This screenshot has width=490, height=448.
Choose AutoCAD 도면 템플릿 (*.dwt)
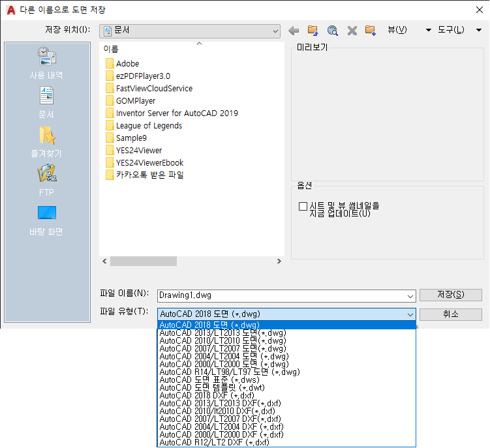click(286, 387)
